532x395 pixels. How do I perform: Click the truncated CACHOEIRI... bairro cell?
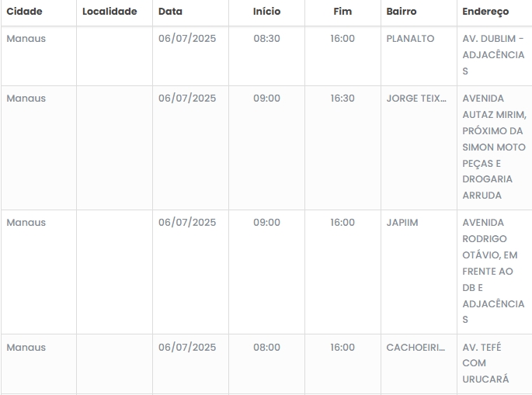(x=416, y=348)
